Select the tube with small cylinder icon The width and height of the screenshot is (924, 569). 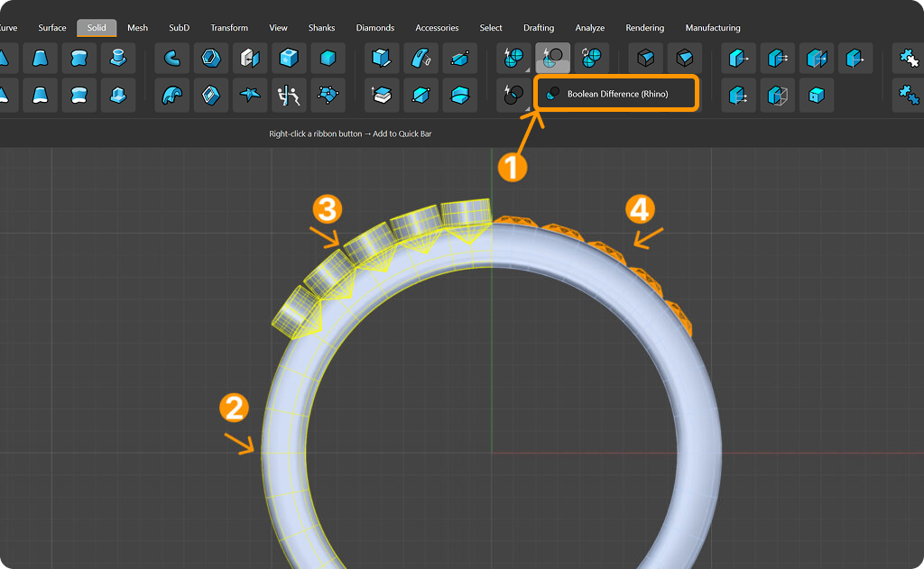point(420,58)
